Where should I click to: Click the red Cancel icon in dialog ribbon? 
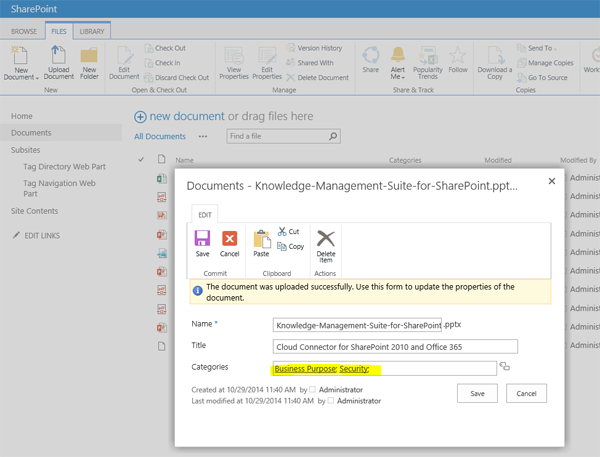229,238
